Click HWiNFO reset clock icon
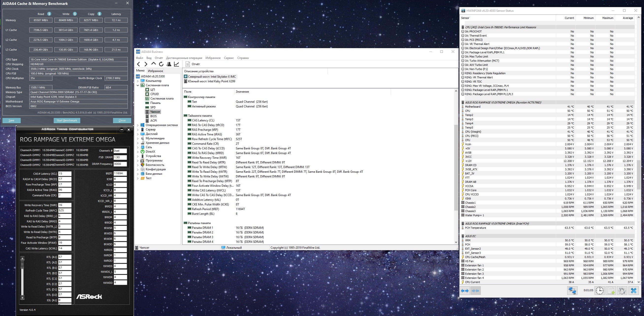 pos(599,290)
